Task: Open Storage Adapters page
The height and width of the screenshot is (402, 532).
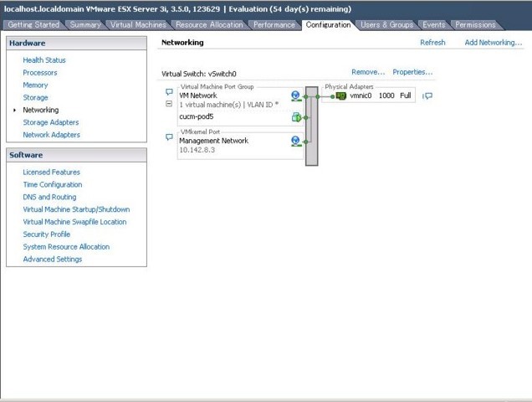Action: pos(51,122)
